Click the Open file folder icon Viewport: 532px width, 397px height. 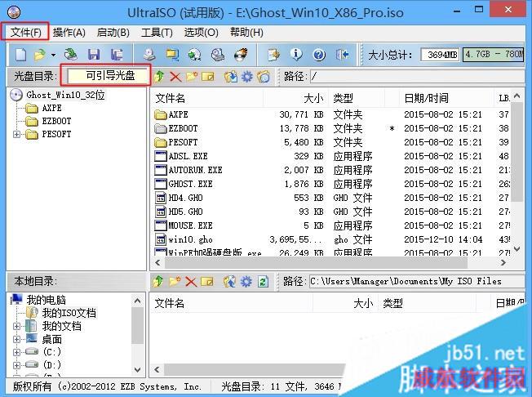tap(40, 55)
